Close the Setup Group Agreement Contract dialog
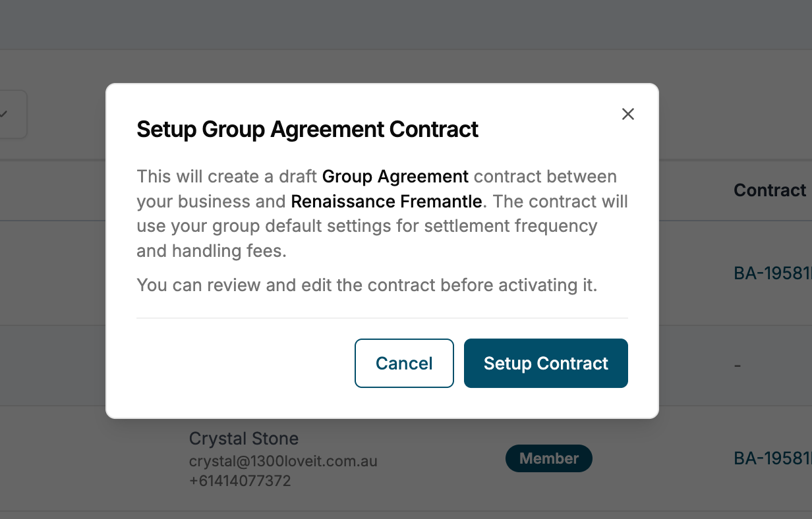Screen dimensions: 812x519 tap(627, 114)
